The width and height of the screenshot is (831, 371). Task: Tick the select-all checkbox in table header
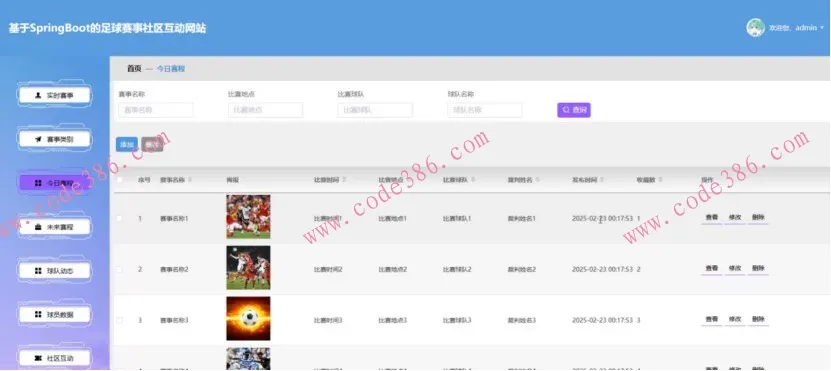(x=120, y=180)
